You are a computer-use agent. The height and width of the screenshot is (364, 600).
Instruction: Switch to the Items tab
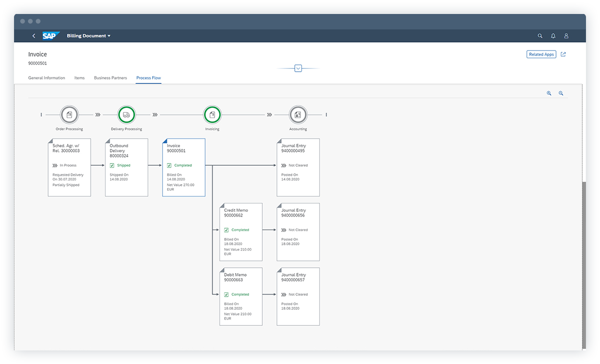79,78
